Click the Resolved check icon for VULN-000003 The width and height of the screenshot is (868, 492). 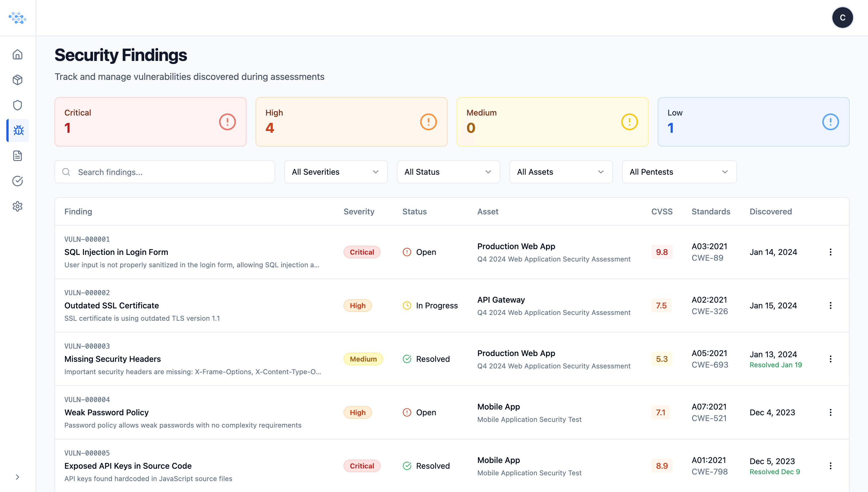pos(407,359)
